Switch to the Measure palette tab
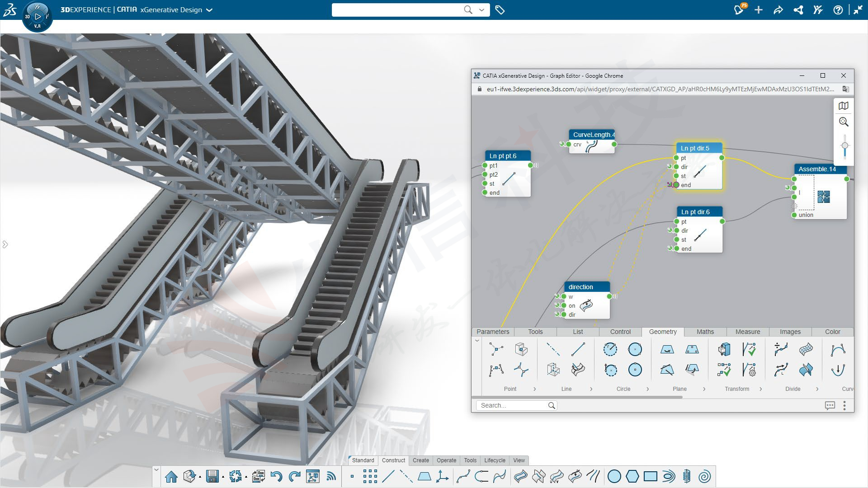This screenshot has height=488, width=868. pos(747,332)
